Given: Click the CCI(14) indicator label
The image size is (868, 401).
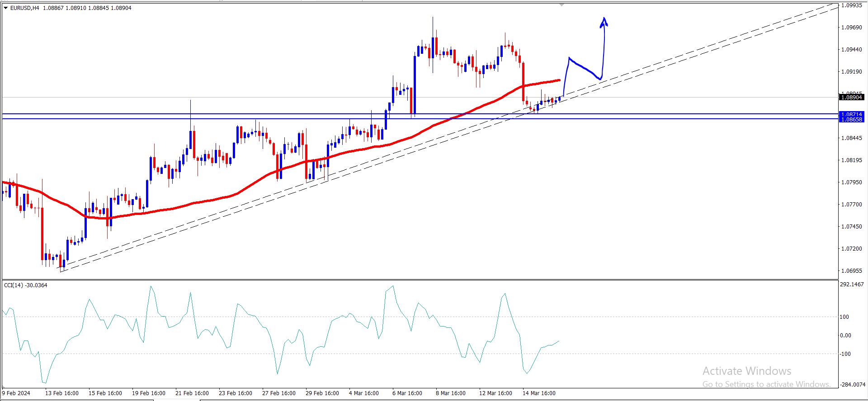Looking at the screenshot, I should (x=26, y=285).
